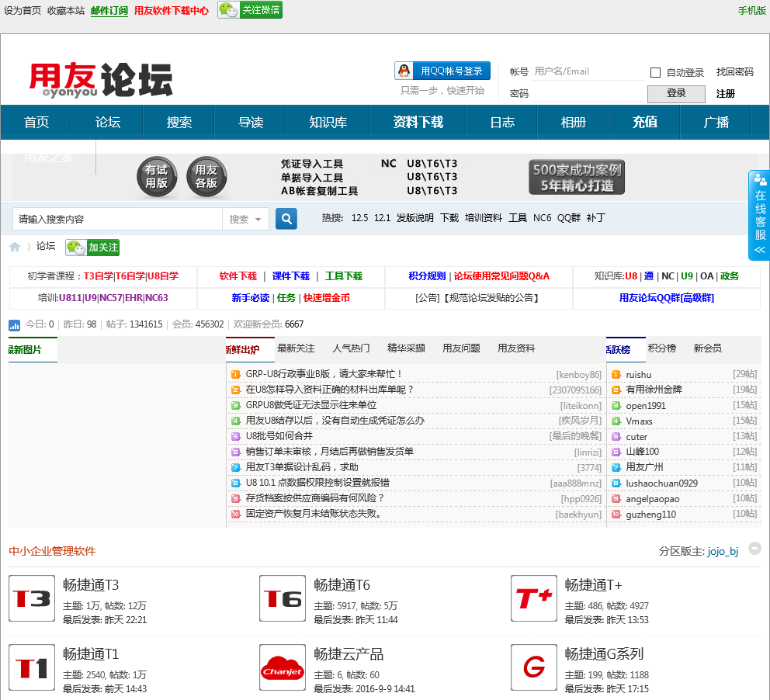
Task: Click the 加关注 WeChat button
Action: click(x=92, y=248)
